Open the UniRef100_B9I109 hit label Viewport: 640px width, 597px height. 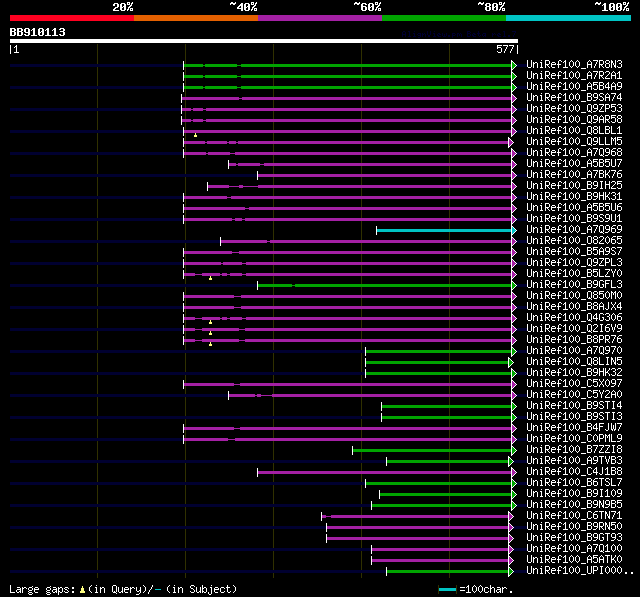pyautogui.click(x=574, y=494)
